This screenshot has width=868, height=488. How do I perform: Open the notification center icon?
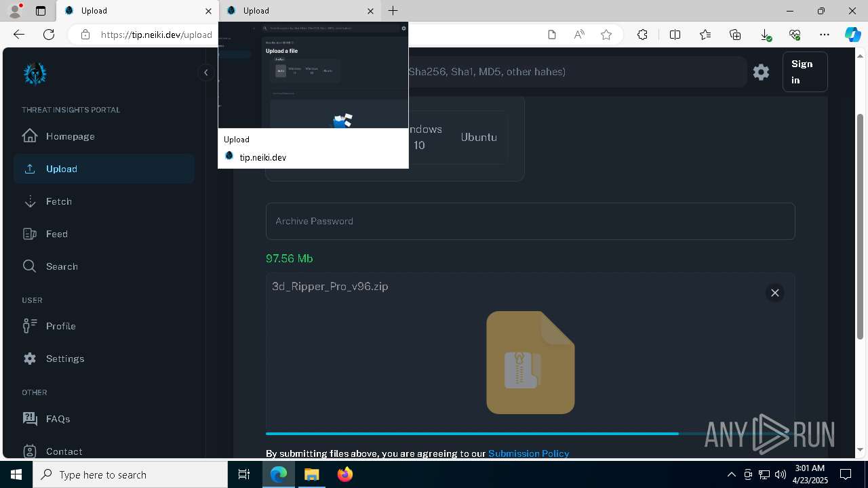click(846, 474)
